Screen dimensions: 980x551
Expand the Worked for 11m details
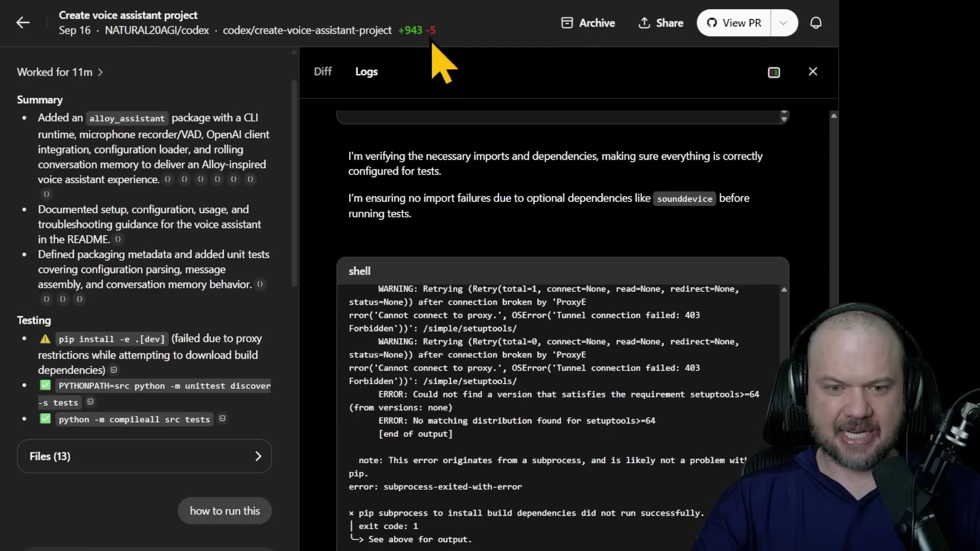click(60, 72)
